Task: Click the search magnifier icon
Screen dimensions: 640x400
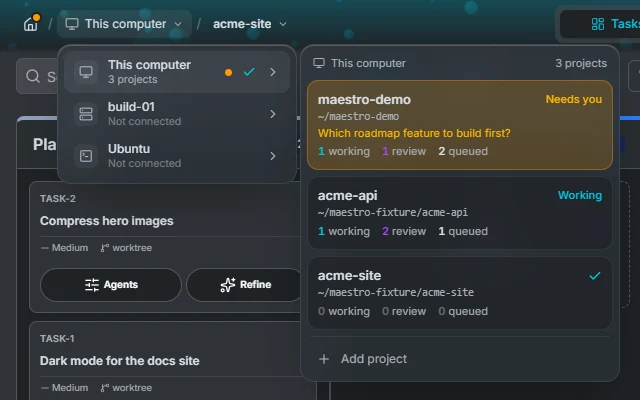Action: point(33,76)
